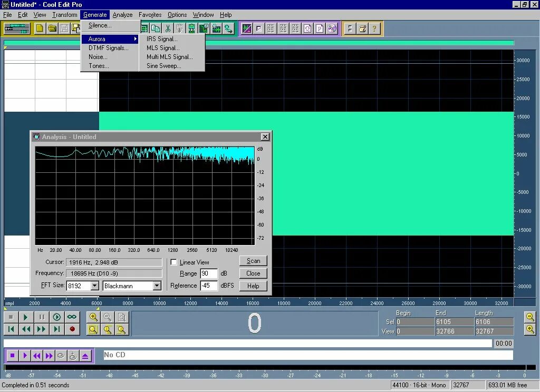The width and height of the screenshot is (540, 392).
Task: Click the Reference dBFS input field
Action: coord(209,286)
